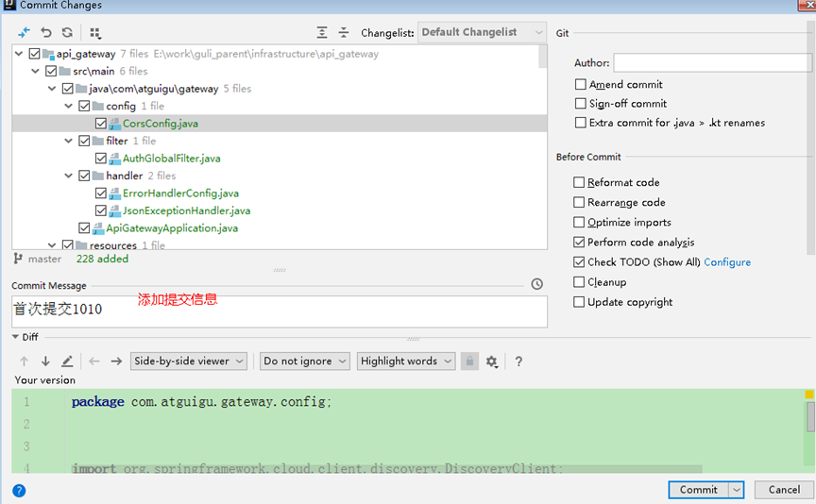The width and height of the screenshot is (816, 504).
Task: Uncheck the CorsConfig.java checkbox
Action: (x=101, y=124)
